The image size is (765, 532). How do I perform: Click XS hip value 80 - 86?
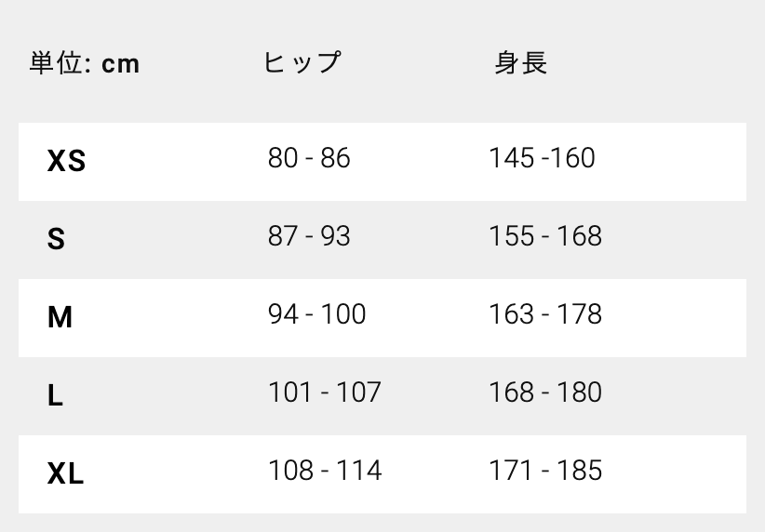pyautogui.click(x=309, y=159)
